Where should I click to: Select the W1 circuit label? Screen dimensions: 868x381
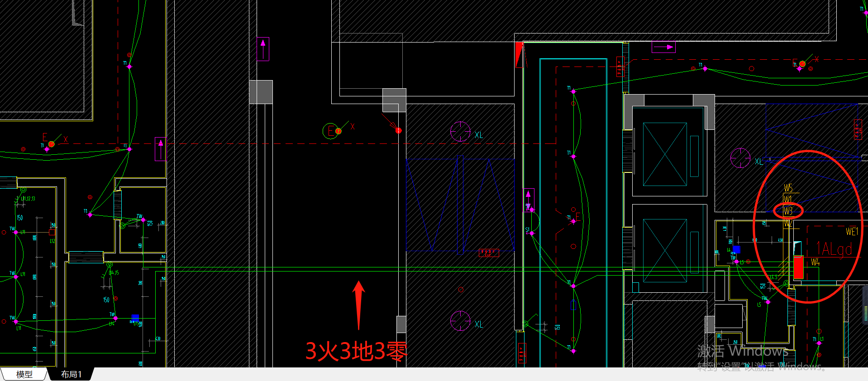point(788,199)
